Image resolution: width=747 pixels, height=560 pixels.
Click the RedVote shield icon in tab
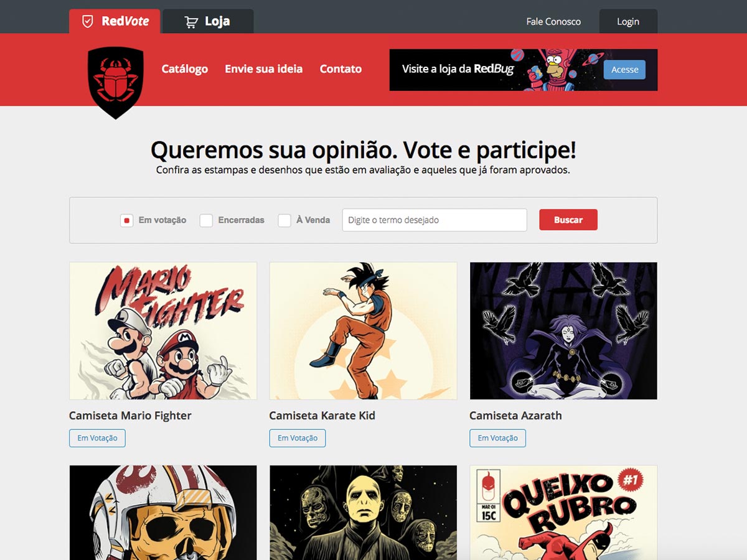pyautogui.click(x=88, y=22)
